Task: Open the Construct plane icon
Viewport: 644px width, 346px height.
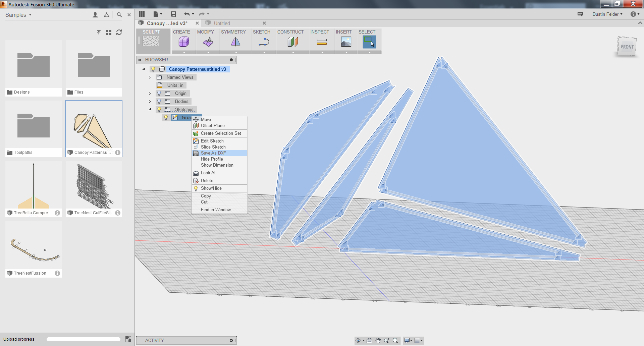Action: coord(293,42)
